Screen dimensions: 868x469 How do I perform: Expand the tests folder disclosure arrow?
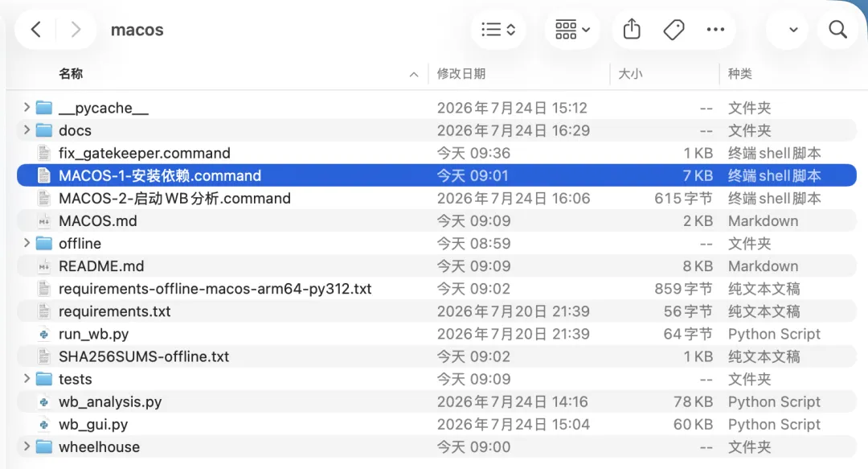pyautogui.click(x=26, y=379)
